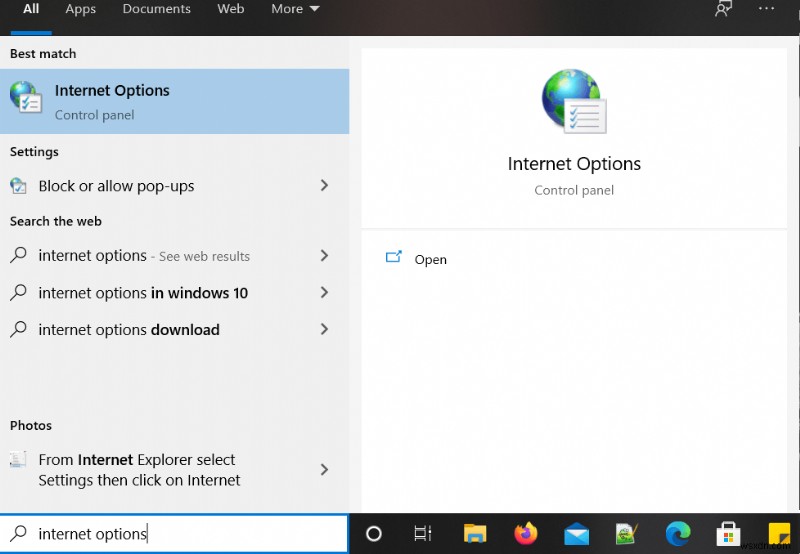Click the search box with internet options
The width and height of the screenshot is (800, 554).
click(x=174, y=534)
